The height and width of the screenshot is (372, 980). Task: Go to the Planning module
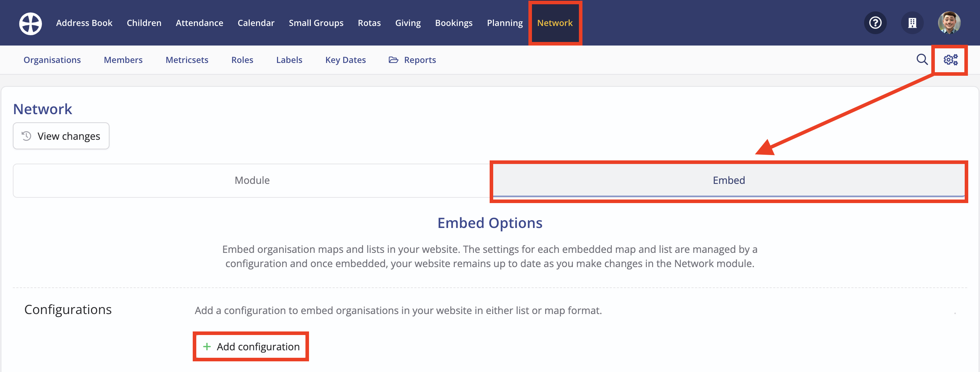click(x=505, y=23)
